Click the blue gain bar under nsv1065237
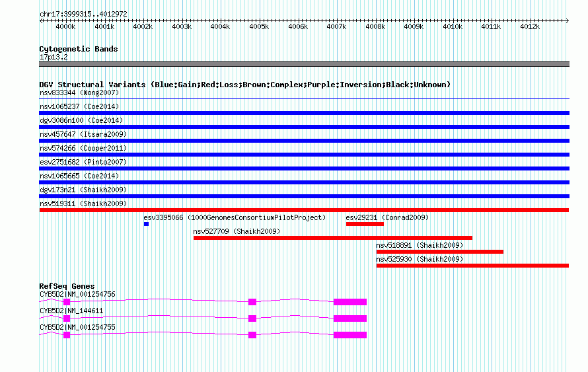Viewport: 588px width, 372px height. [x=304, y=113]
